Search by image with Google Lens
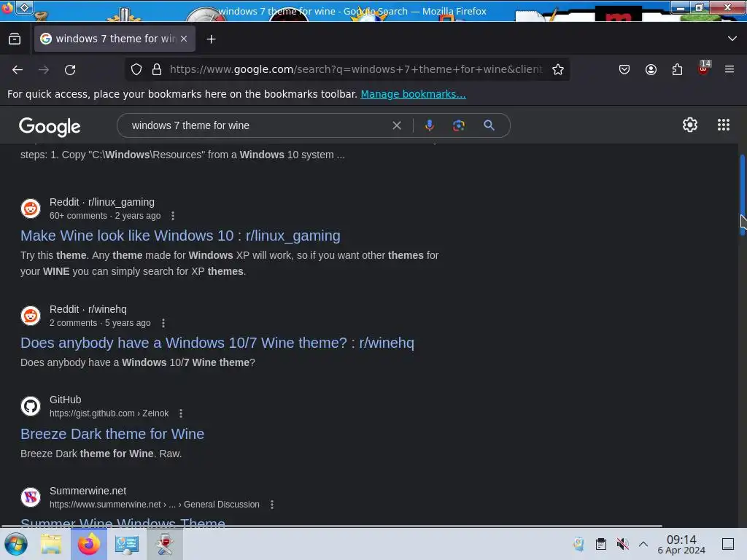 pos(459,125)
